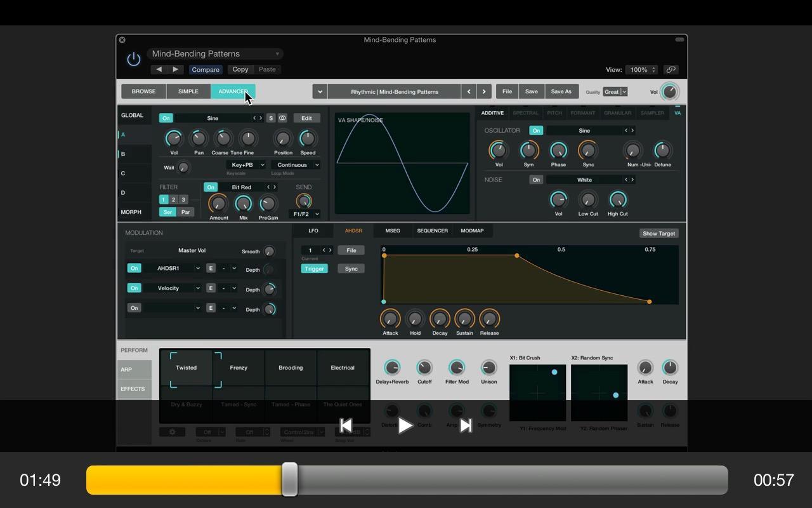Click the link icon beside View percentage
Viewport: 812px width, 508px height.
pos(671,70)
